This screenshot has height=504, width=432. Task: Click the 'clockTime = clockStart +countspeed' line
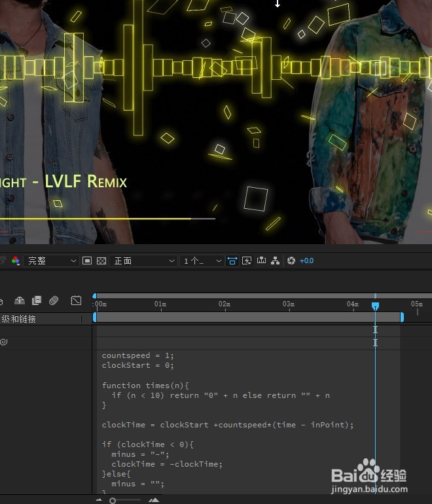pyautogui.click(x=228, y=425)
